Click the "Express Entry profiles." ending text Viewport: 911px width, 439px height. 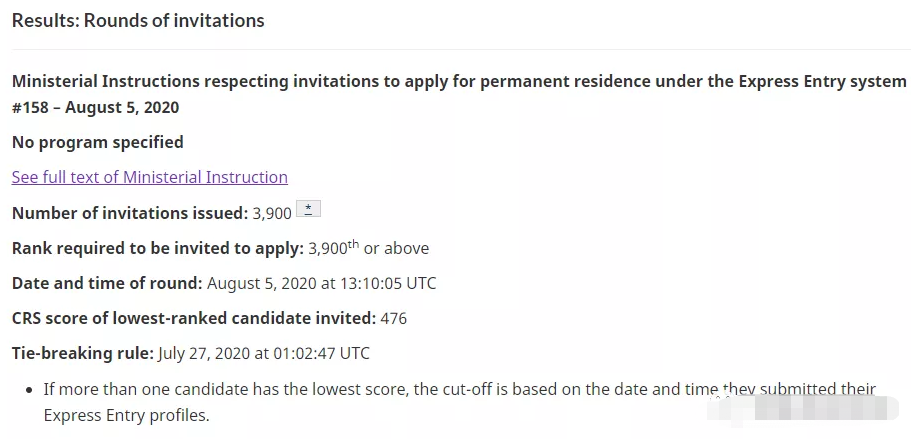coord(126,415)
